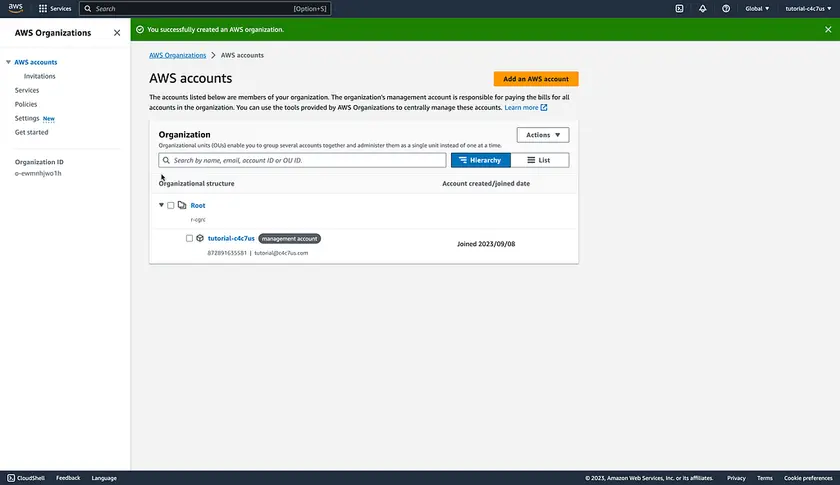Open Invitations in the sidebar

[40, 76]
